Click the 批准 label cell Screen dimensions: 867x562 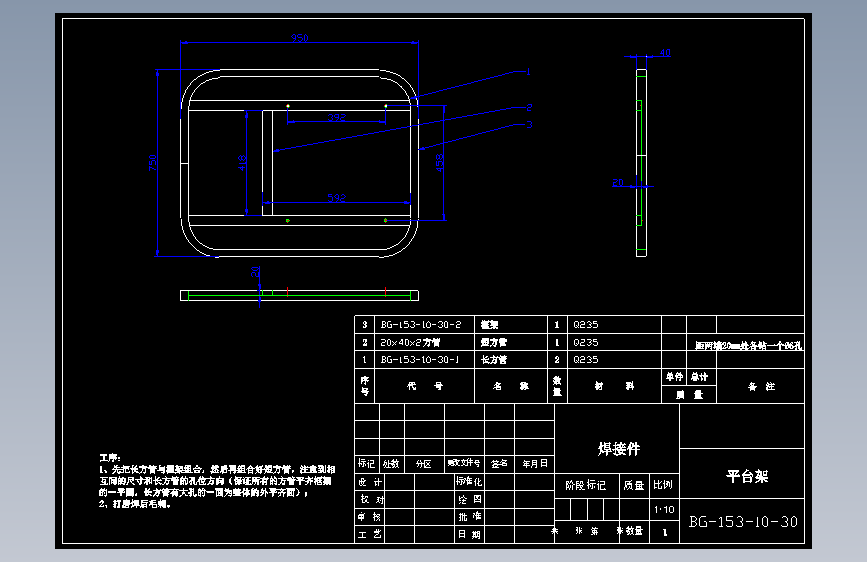tap(469, 517)
